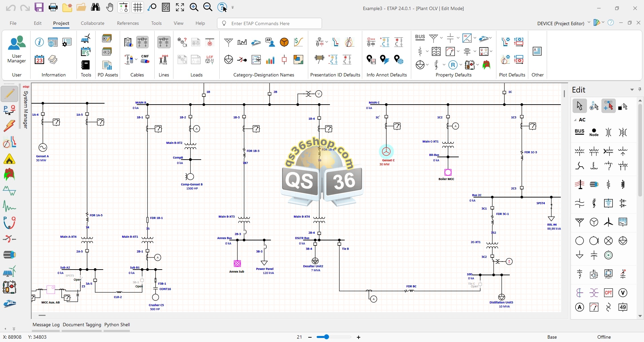644x342 pixels.
Task: Toggle the add-element pointer mode in Edit panel
Action: [608, 106]
